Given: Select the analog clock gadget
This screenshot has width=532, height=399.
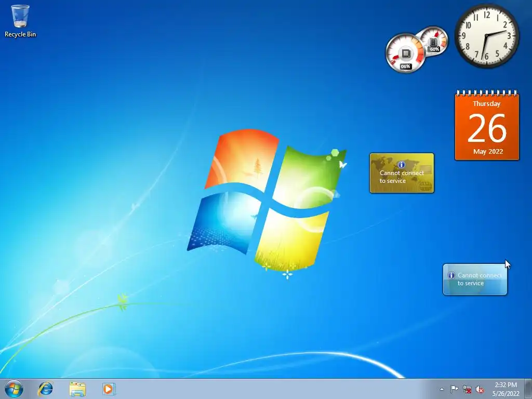Looking at the screenshot, I should coord(486,36).
